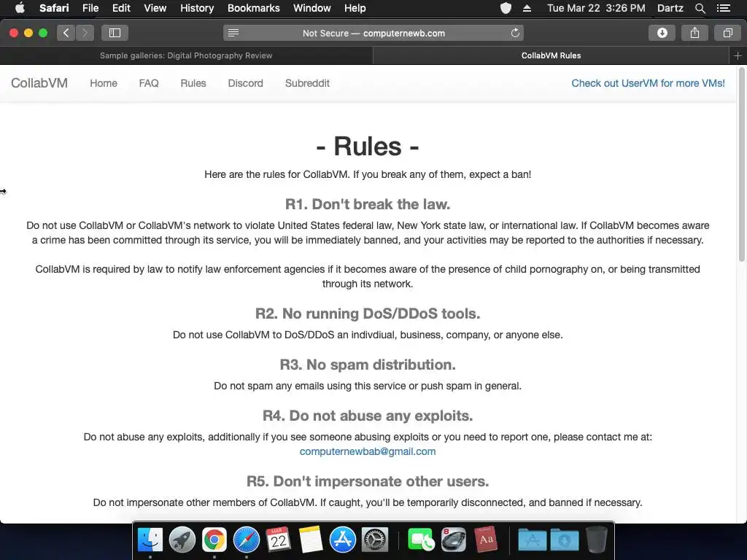Open Reader view icon in address bar
Viewport: 747px width, 560px height.
point(233,33)
